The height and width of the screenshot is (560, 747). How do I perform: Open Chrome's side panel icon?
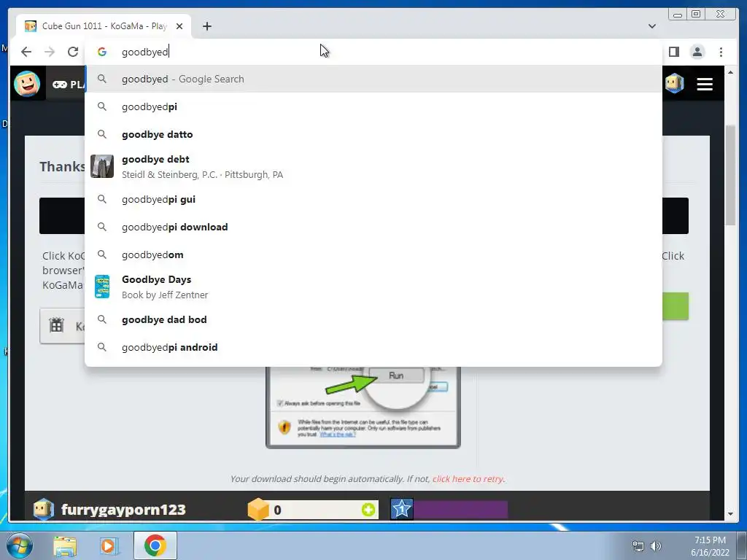[x=673, y=52]
